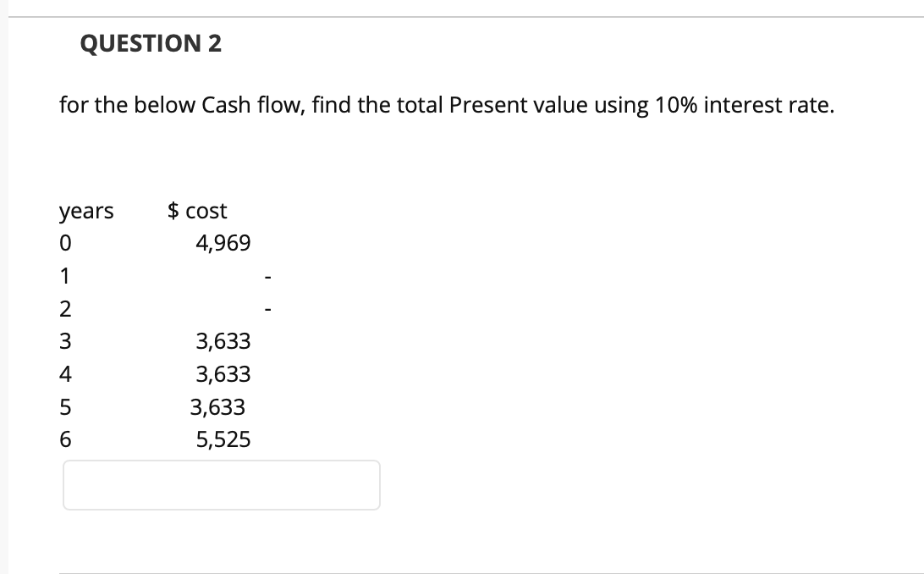The width and height of the screenshot is (924, 574).
Task: Click the $ cost column header
Action: point(196,211)
